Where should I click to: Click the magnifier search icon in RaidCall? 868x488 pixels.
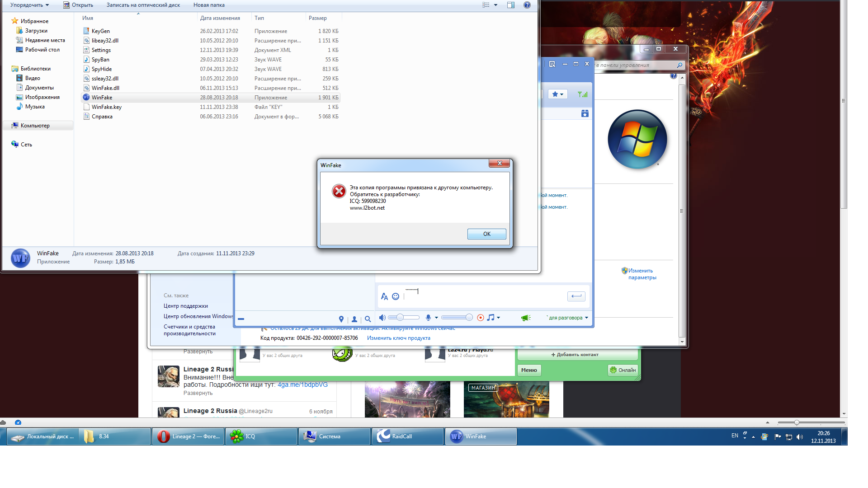(x=368, y=319)
